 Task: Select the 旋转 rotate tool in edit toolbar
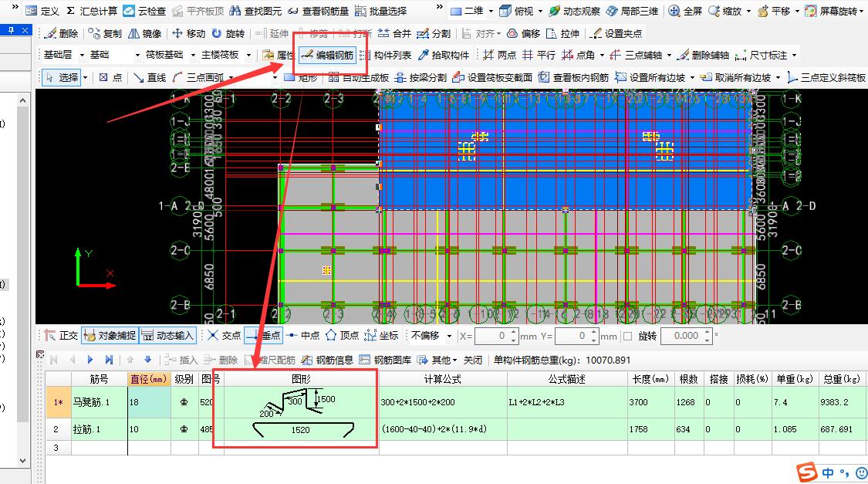point(228,33)
